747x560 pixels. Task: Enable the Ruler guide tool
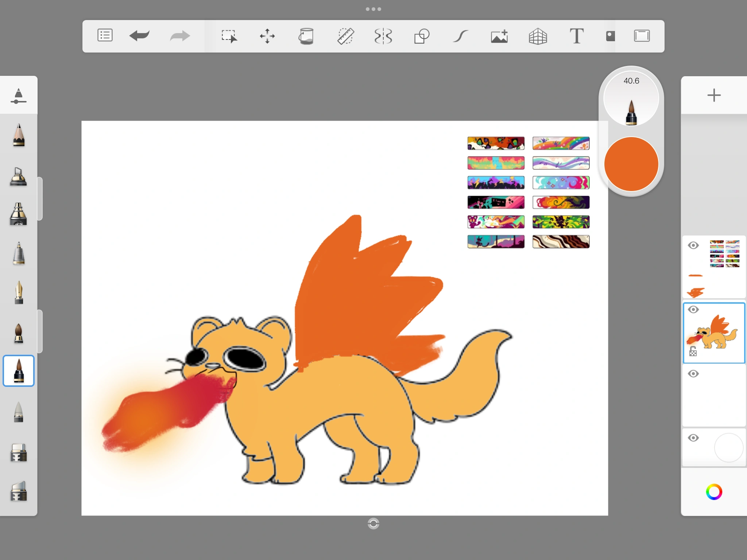pyautogui.click(x=345, y=36)
